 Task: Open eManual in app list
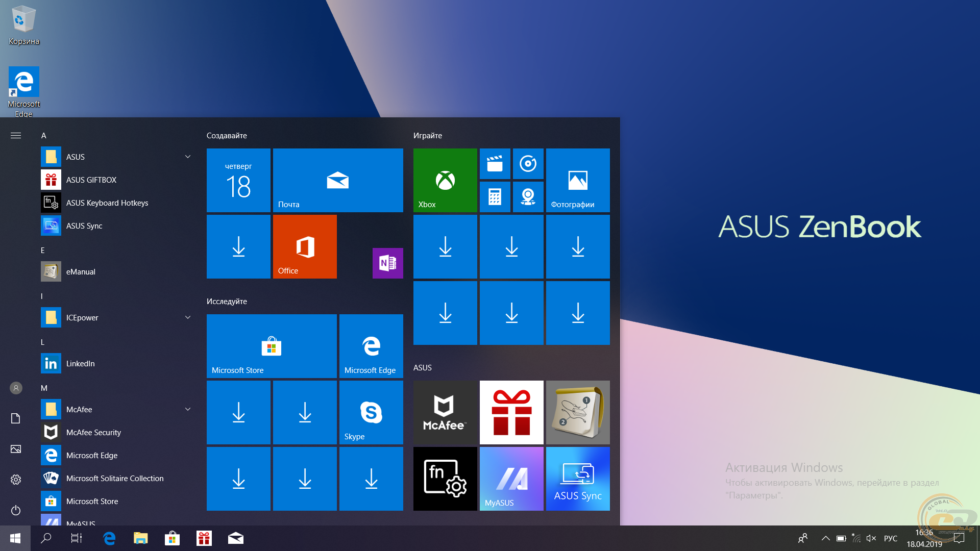point(117,271)
